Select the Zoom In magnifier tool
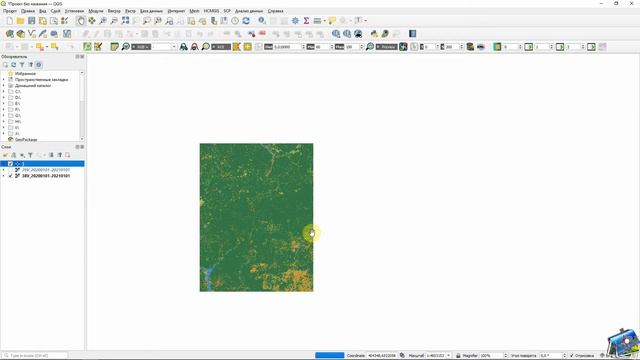640x360 pixels. click(x=103, y=21)
